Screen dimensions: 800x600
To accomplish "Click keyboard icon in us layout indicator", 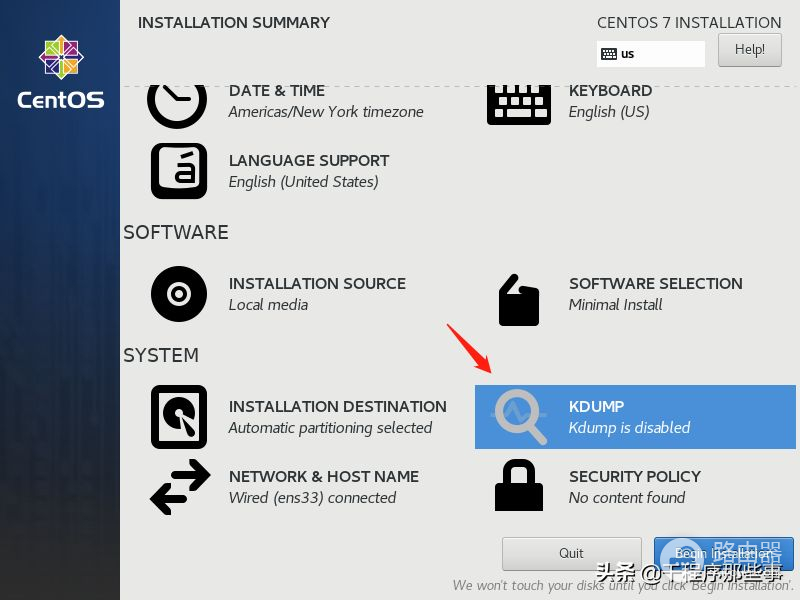I will pos(609,54).
